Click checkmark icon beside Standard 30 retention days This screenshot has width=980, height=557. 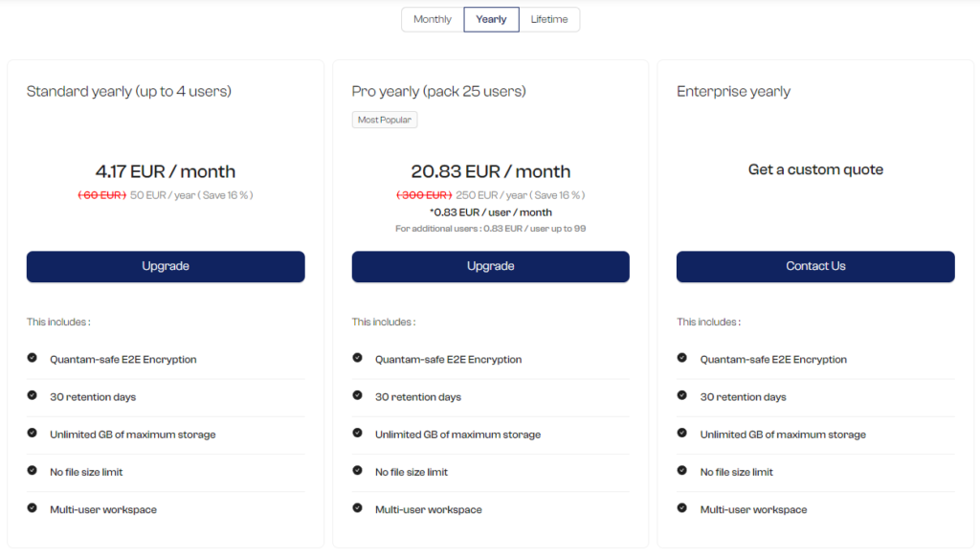click(32, 395)
